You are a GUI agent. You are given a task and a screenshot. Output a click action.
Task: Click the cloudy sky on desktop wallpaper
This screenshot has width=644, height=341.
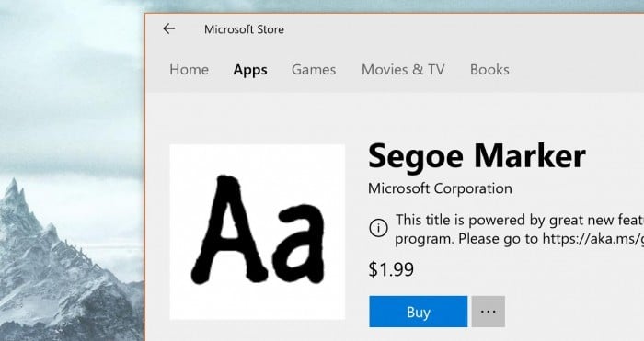tap(70, 82)
